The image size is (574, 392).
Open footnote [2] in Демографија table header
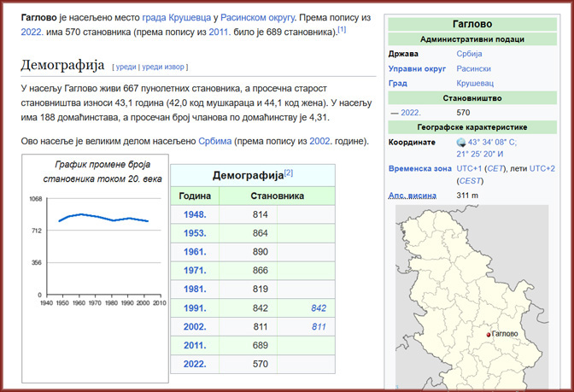click(x=289, y=173)
